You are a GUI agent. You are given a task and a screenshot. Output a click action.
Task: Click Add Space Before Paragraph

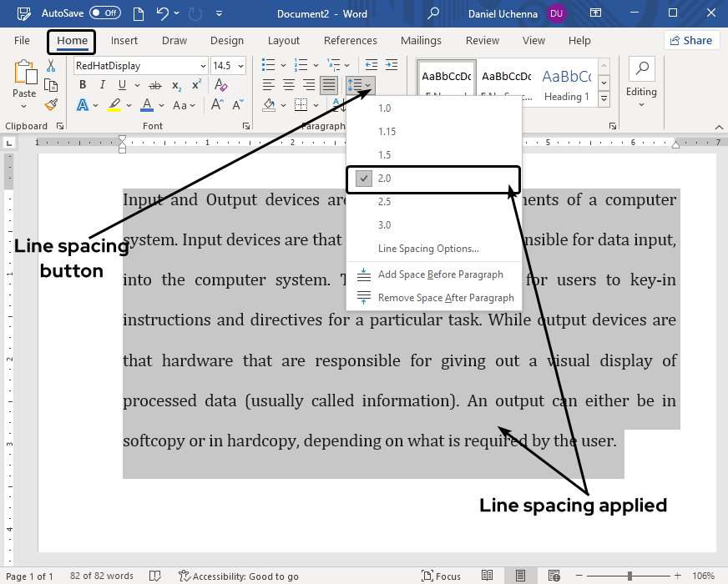coord(441,274)
